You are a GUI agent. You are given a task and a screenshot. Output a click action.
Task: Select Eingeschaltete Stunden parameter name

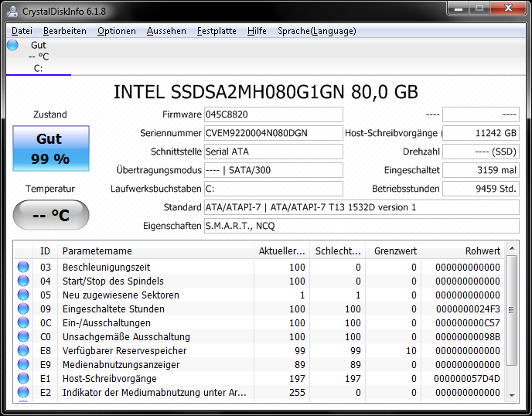tap(114, 309)
